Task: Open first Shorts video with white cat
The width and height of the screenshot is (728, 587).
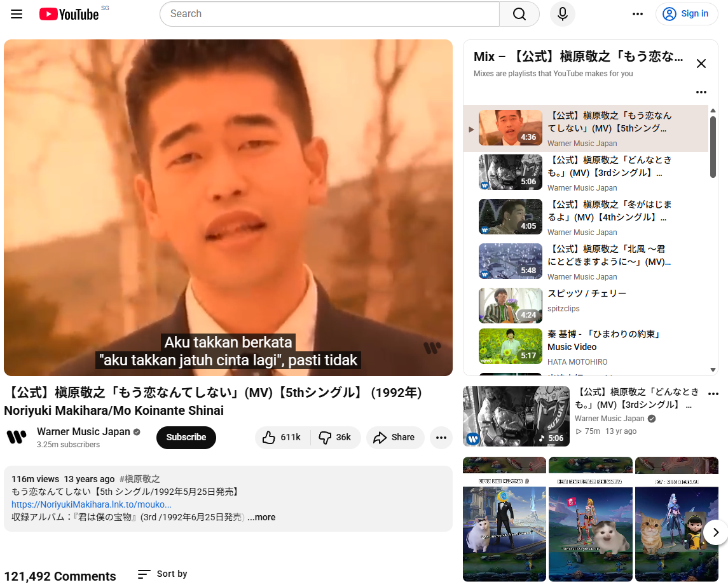Action: point(504,519)
